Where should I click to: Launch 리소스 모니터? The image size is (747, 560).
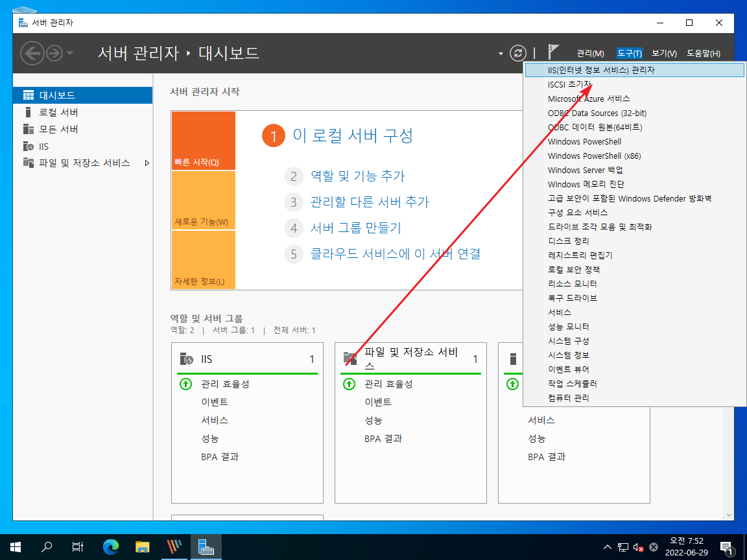[x=635, y=284]
